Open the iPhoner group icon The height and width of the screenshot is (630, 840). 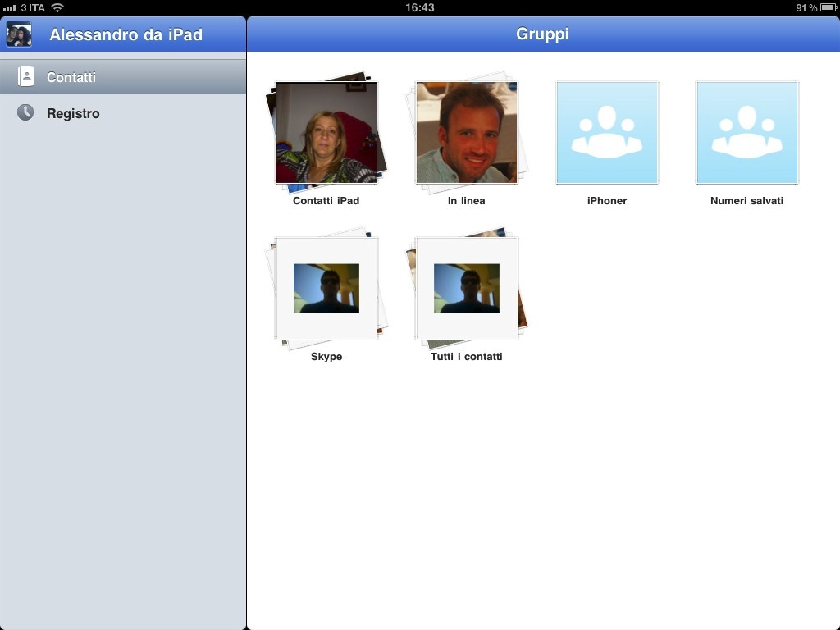click(x=607, y=132)
